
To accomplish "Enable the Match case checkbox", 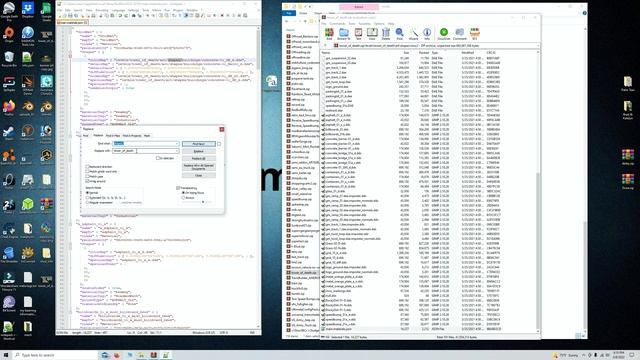I will pyautogui.click(x=87, y=176).
